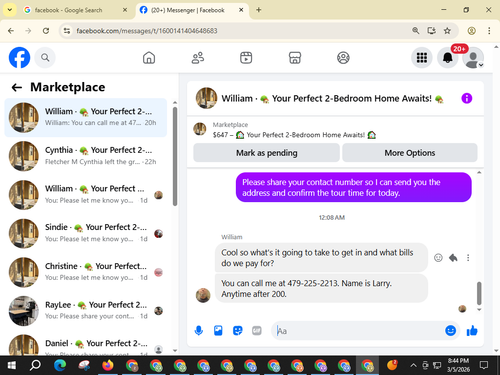This screenshot has height=375, width=500.
Task: Choose a sticker icon in composer
Action: coord(237,331)
